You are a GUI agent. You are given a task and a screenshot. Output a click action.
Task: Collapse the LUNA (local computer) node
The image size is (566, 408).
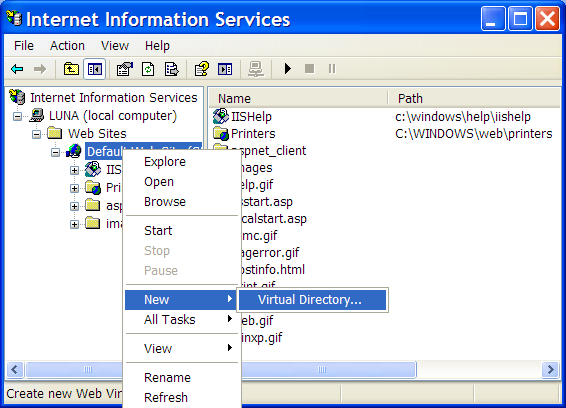tap(17, 116)
